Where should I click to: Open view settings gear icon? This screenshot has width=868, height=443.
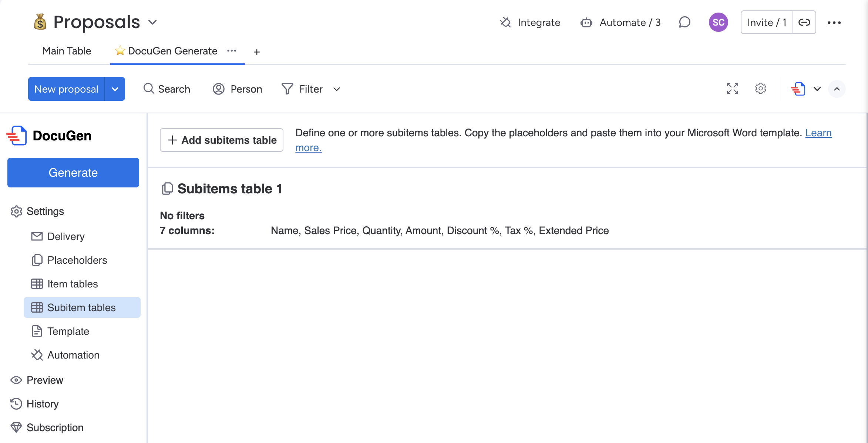point(760,89)
